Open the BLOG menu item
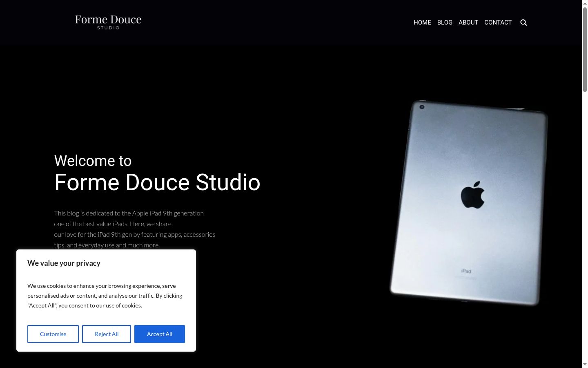The image size is (588, 368). (445, 22)
